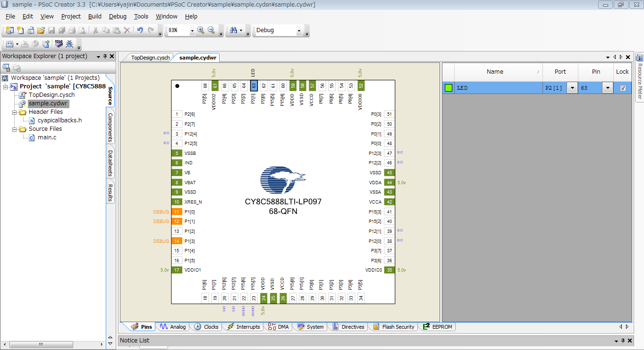Click the Cut scissors icon

[95, 30]
